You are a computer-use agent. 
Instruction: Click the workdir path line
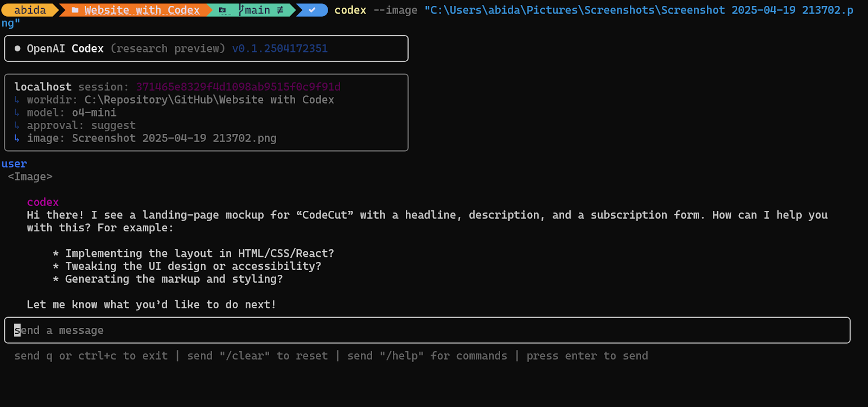[181, 100]
